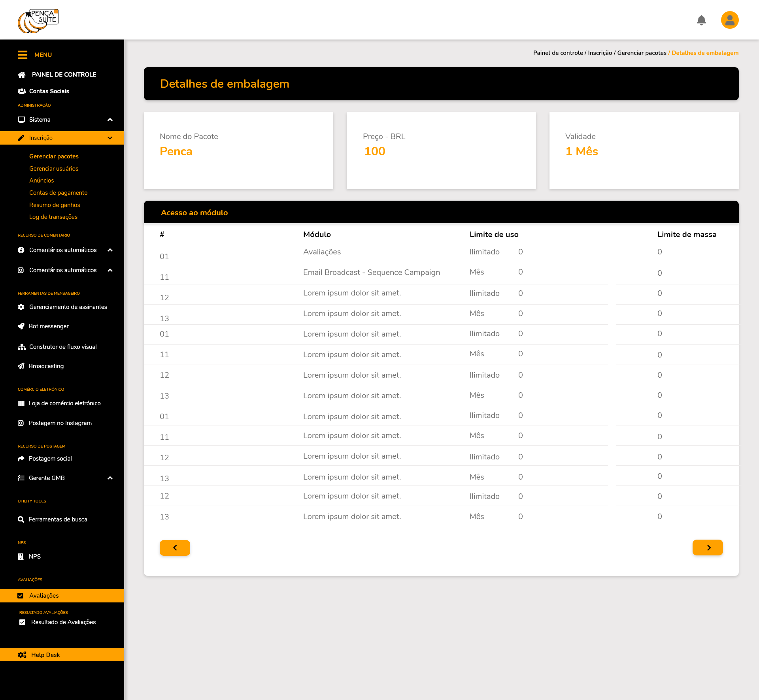Click the next page arrow button
Image resolution: width=759 pixels, height=700 pixels.
[708, 548]
